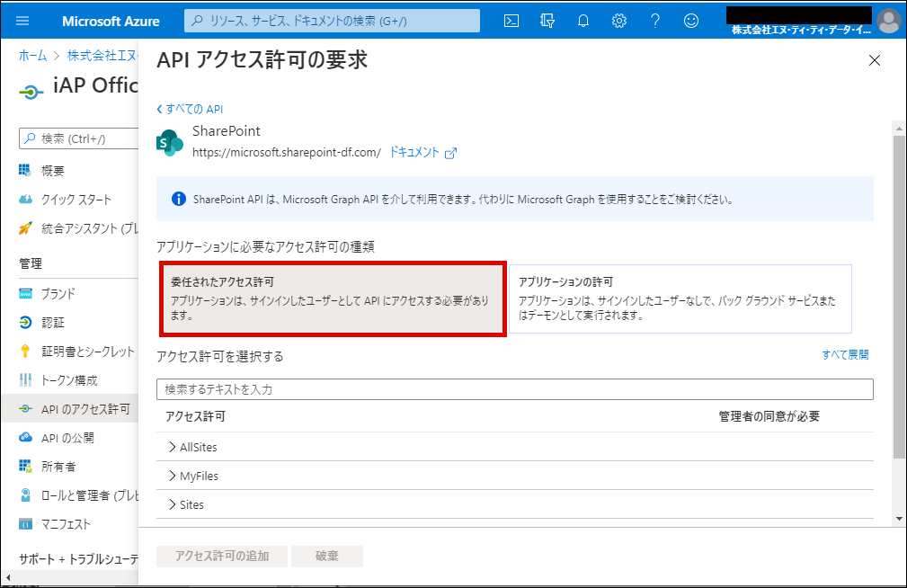Click the ホーム breadcrumb link
907x588 pixels.
pyautogui.click(x=33, y=56)
